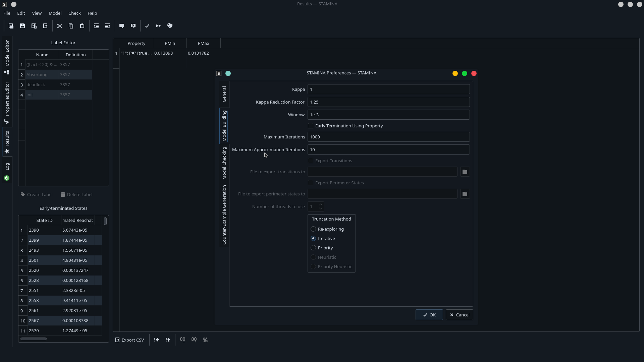The image size is (644, 362).
Task: Click the check model checkmark icon
Action: coord(147,26)
